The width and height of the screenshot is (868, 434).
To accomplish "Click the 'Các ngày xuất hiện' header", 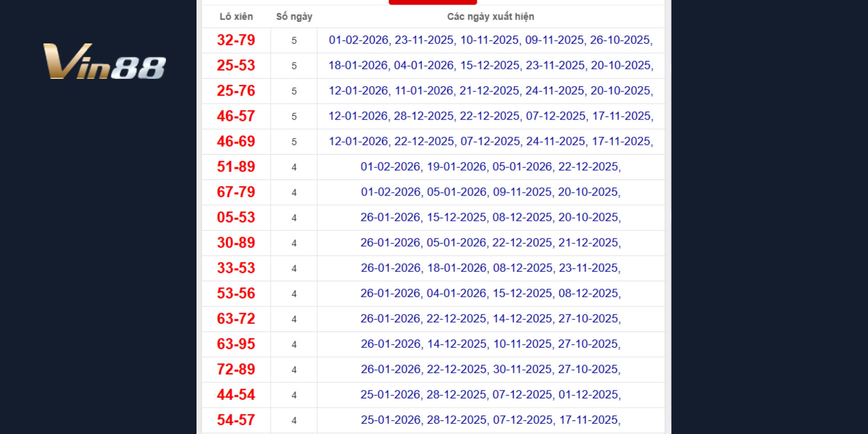I will coord(490,17).
